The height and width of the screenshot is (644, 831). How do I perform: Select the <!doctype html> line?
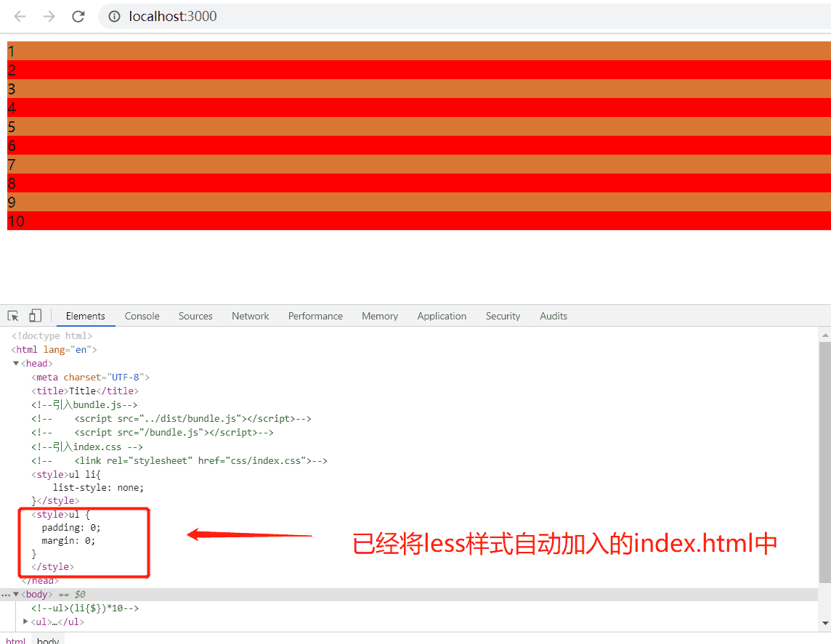pyautogui.click(x=52, y=335)
